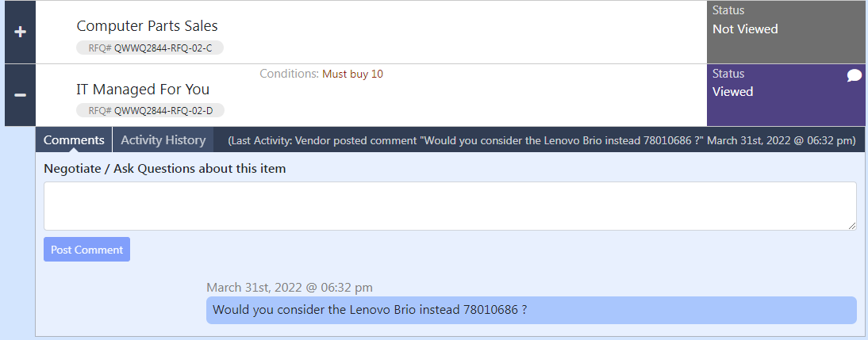Collapse the IT Managed For You row
The image size is (868, 340).
[x=20, y=95]
